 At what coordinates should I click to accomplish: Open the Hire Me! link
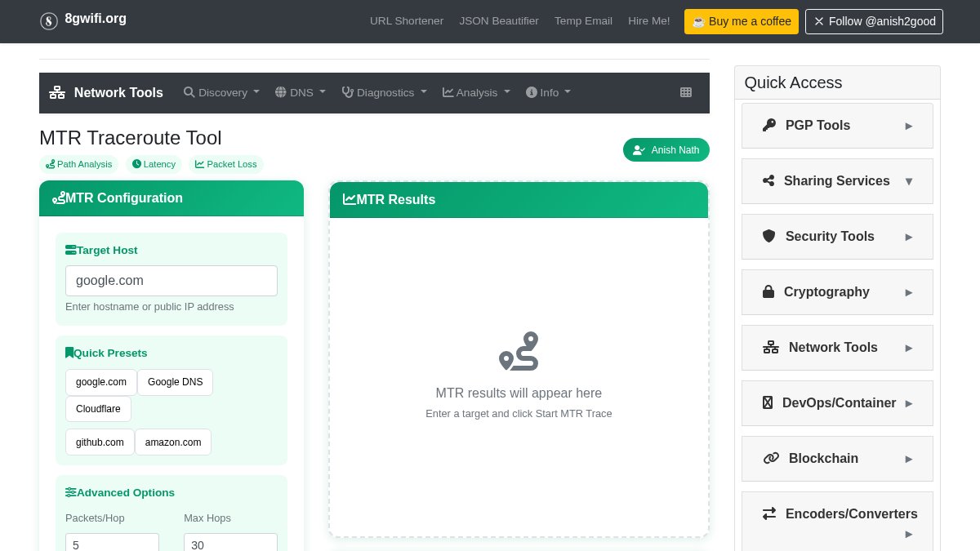pos(649,21)
